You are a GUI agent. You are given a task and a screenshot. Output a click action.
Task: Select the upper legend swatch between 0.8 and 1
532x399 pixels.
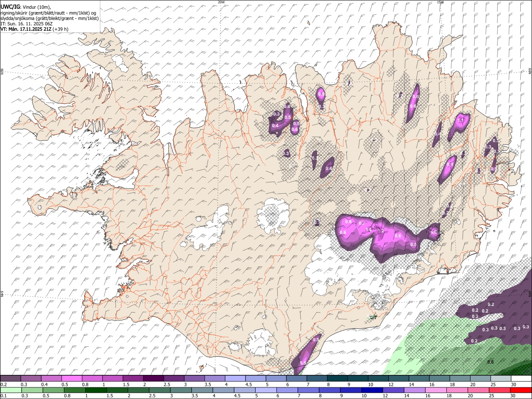(92, 378)
